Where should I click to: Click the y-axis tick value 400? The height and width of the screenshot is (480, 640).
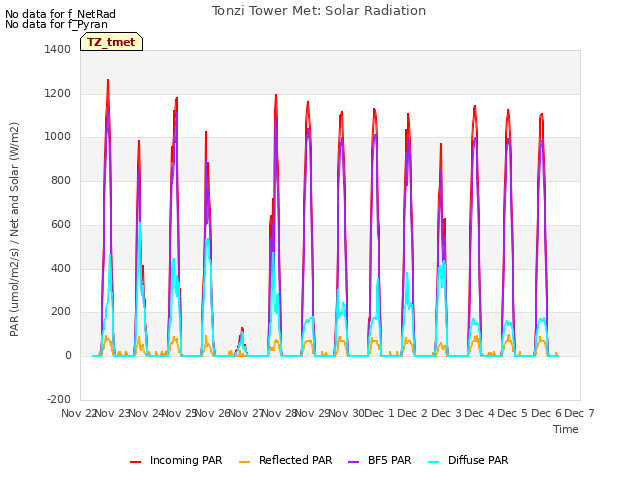pyautogui.click(x=61, y=269)
